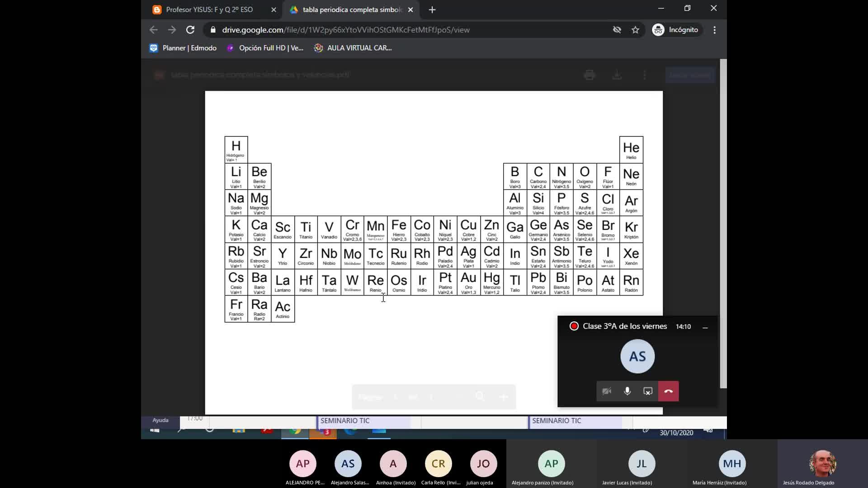Collapse the Clase 3ºA call popup
Screen dimensions: 868x488
[x=705, y=327]
